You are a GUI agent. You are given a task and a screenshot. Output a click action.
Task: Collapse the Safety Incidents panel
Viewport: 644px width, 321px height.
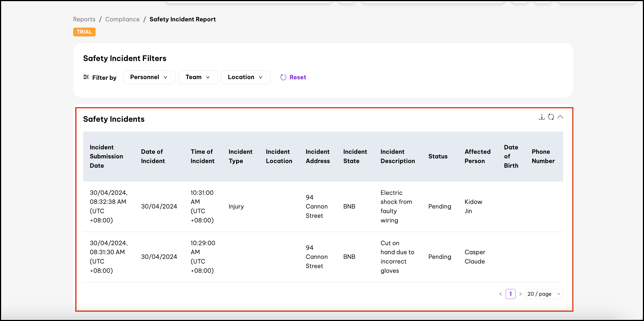(560, 117)
